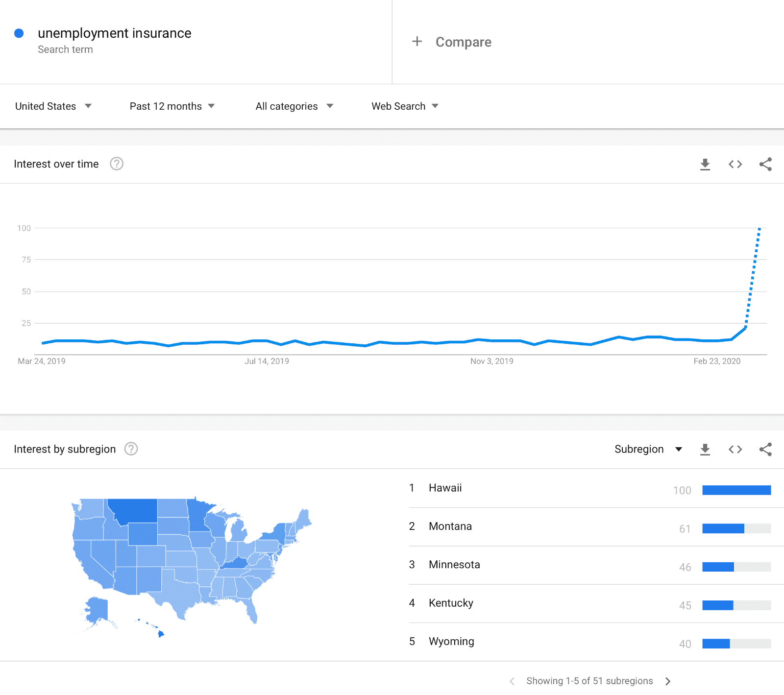This screenshot has width=784, height=695.
Task: Open help for Interest over time
Action: 117,164
